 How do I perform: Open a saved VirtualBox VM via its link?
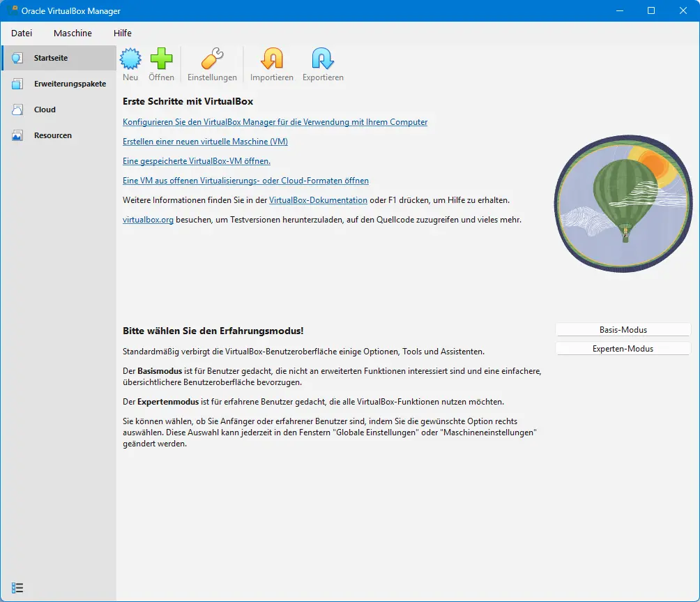click(x=197, y=161)
